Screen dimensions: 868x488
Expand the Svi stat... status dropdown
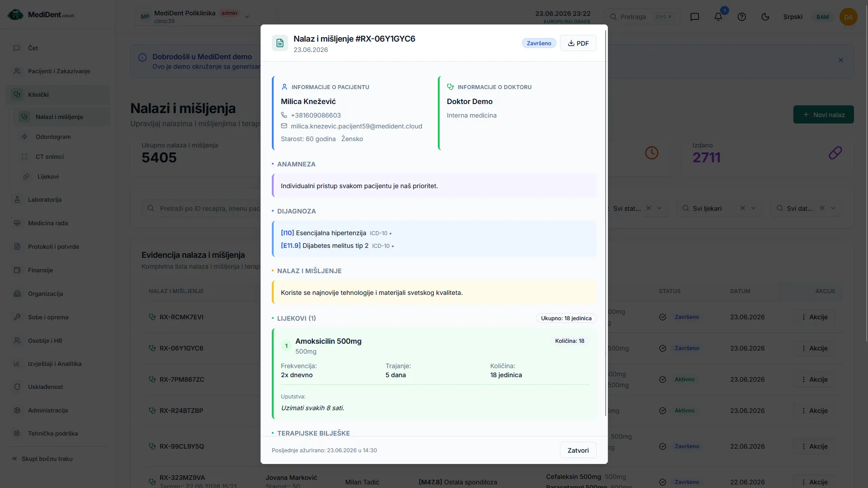[x=659, y=208]
